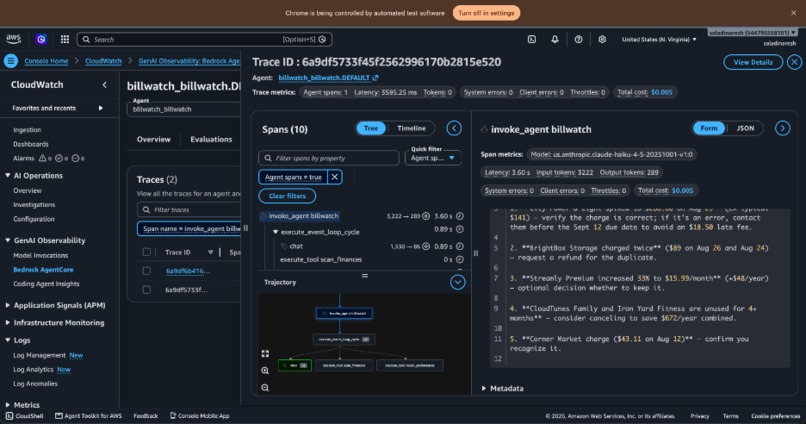Collapse the AI Operations section

click(8, 176)
